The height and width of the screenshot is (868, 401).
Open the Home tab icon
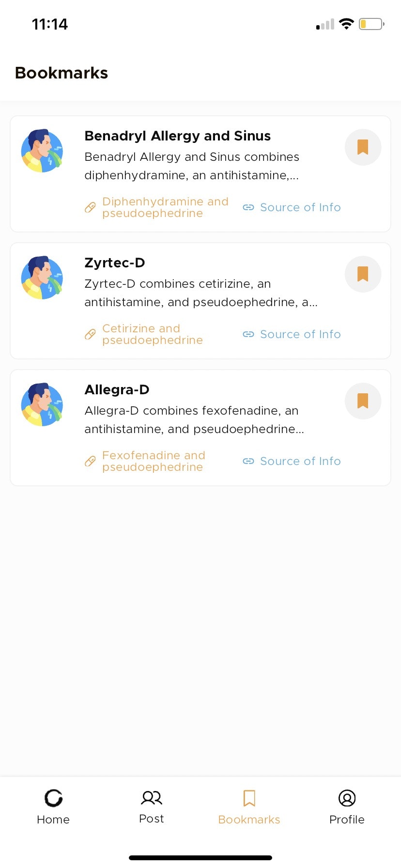(53, 798)
